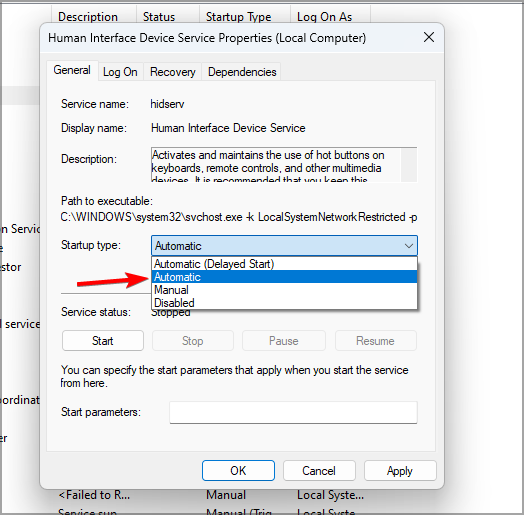Click the Stop service button
Viewport: 524px width, 515px height.
coord(193,341)
